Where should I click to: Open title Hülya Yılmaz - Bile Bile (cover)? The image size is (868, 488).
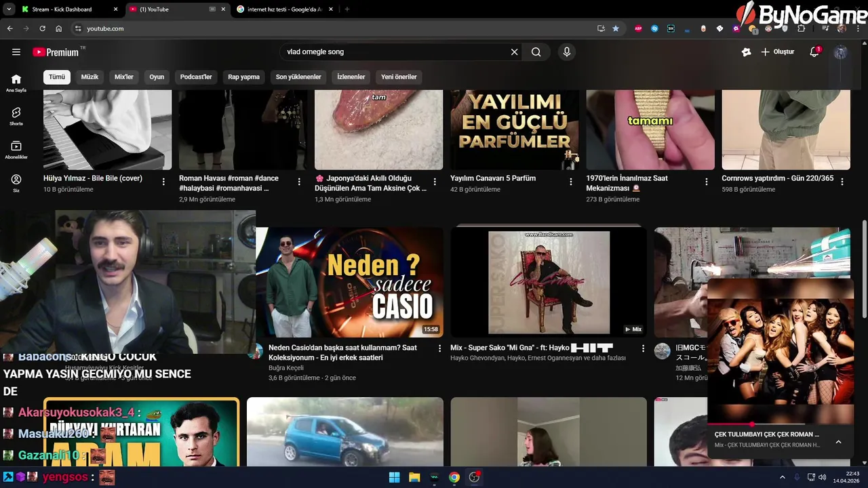click(x=93, y=178)
